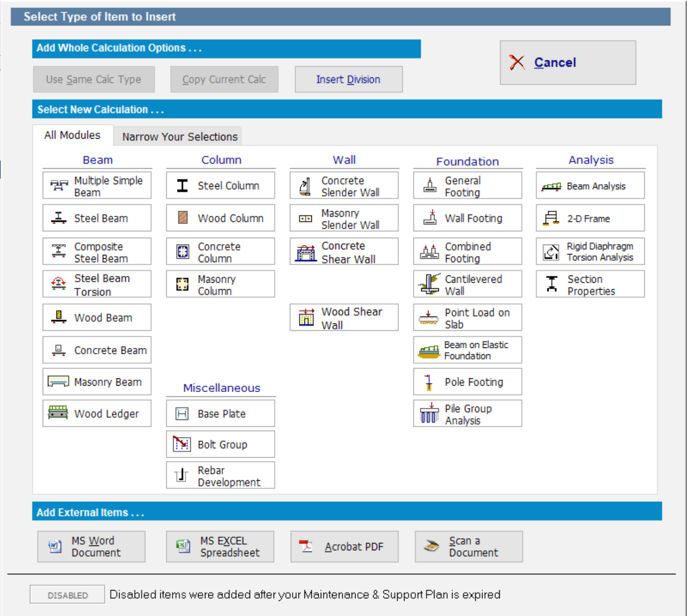The height and width of the screenshot is (616, 687).
Task: Click the Concrete Column icon
Action: pyautogui.click(x=182, y=252)
